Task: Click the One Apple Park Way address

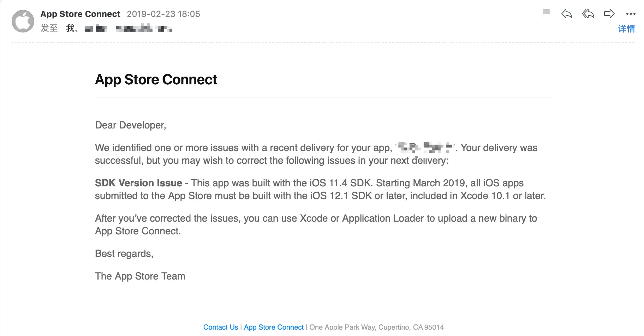Action: (376, 327)
